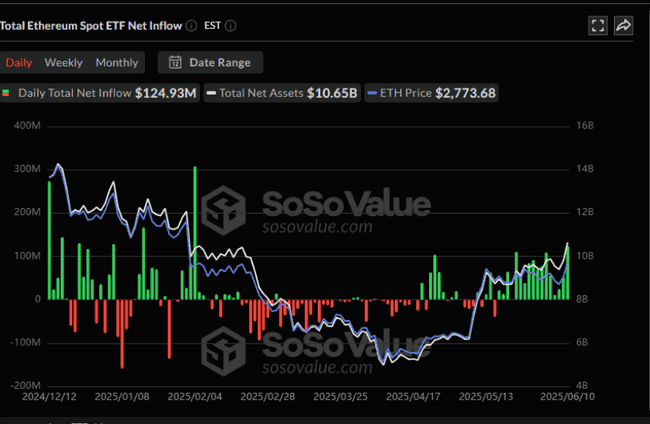The image size is (650, 424).
Task: Click green-red marker of Daily Total Net Inflow
Action: tap(7, 93)
